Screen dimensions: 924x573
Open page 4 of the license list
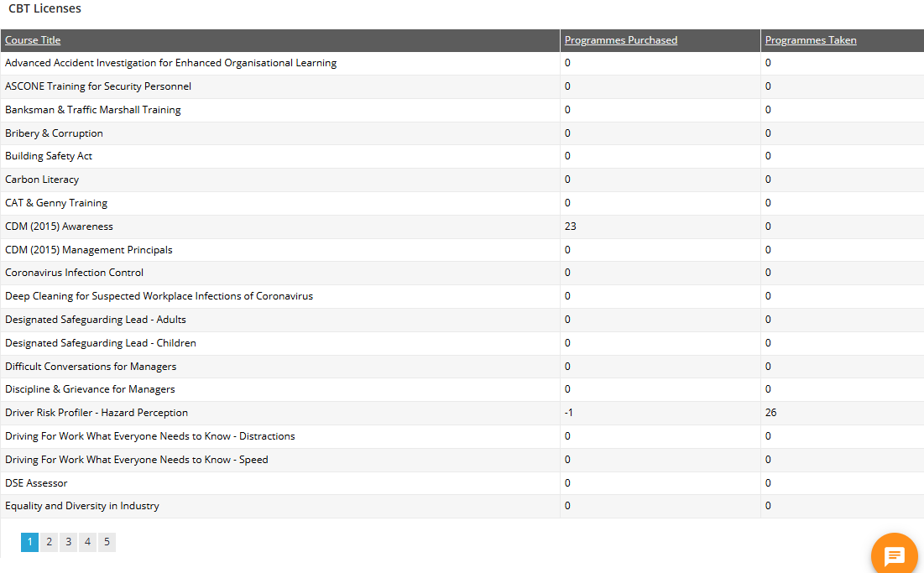[87, 542]
